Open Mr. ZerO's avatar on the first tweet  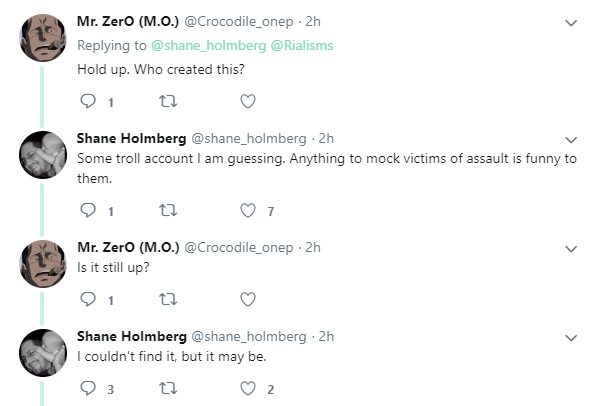point(43,38)
